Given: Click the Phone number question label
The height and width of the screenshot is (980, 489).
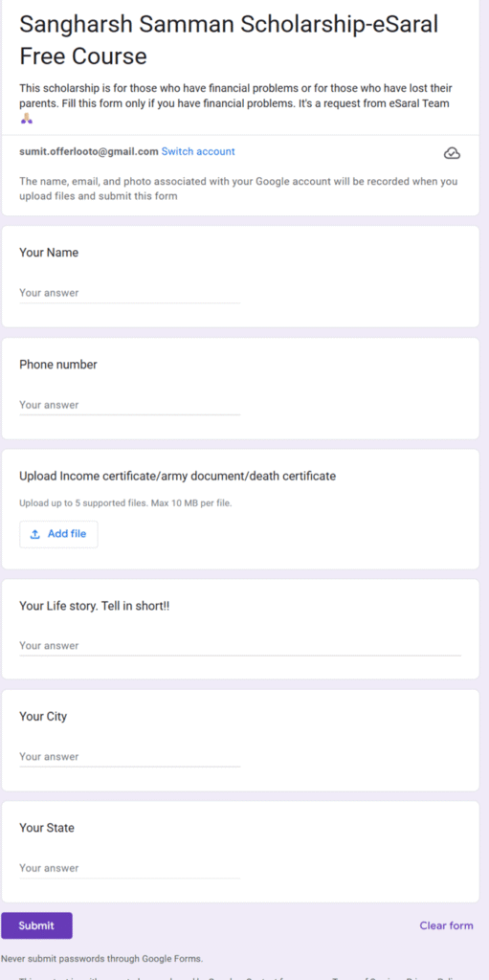Looking at the screenshot, I should point(58,365).
